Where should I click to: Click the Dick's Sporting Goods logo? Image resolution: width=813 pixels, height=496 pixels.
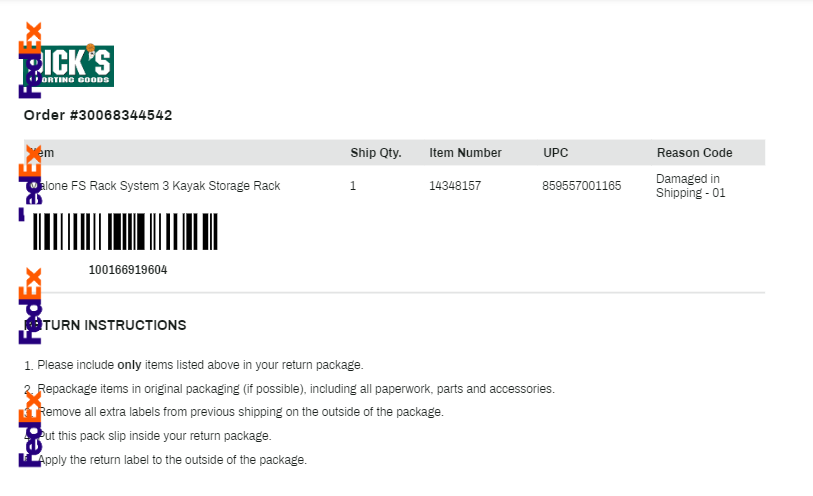coord(68,66)
